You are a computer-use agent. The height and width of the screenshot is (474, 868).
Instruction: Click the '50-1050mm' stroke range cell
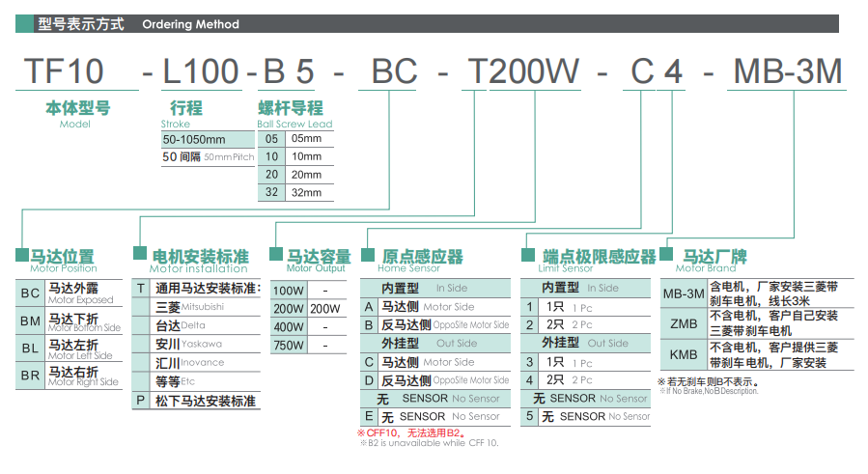pos(208,140)
